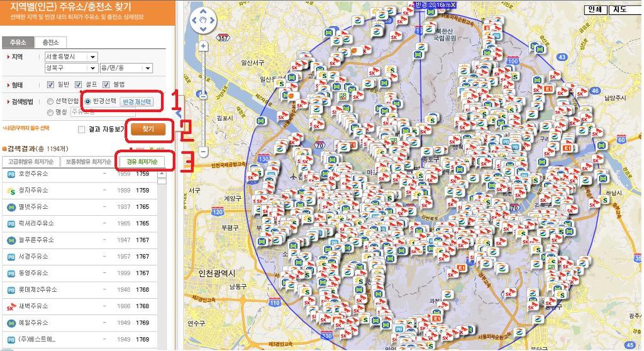Viewport: 644px width, 351px height.
Task: Click the 인쇄 print button on the map
Action: tap(595, 9)
